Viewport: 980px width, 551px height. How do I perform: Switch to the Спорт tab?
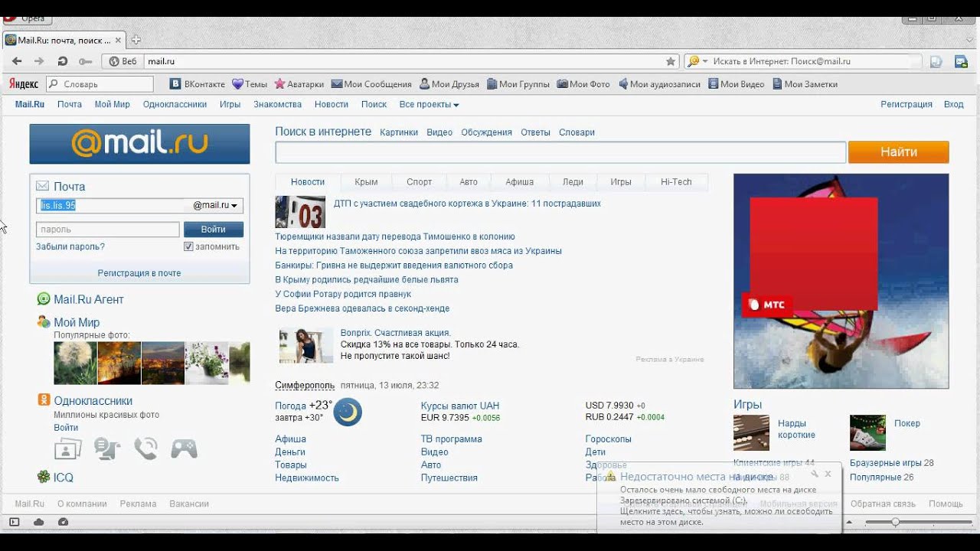pos(419,182)
